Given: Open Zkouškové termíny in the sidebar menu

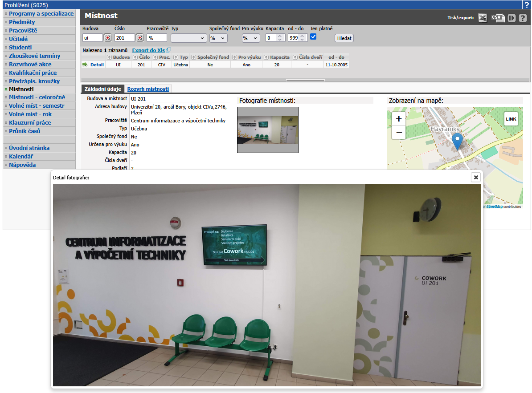Looking at the screenshot, I should (34, 56).
